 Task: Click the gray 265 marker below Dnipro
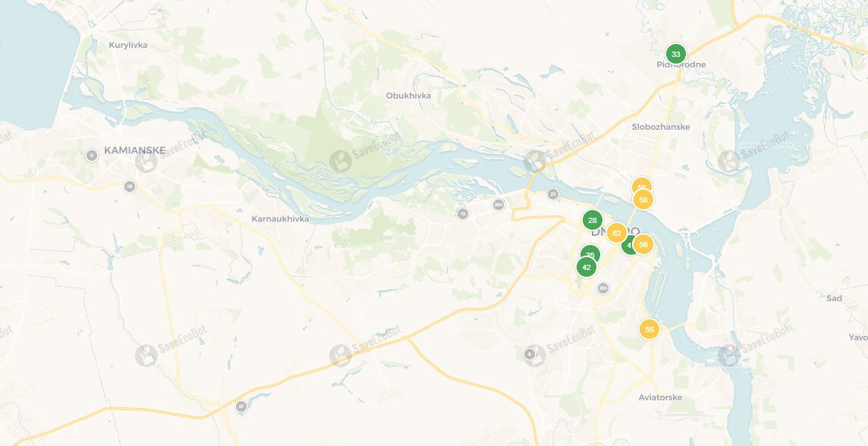(x=603, y=288)
